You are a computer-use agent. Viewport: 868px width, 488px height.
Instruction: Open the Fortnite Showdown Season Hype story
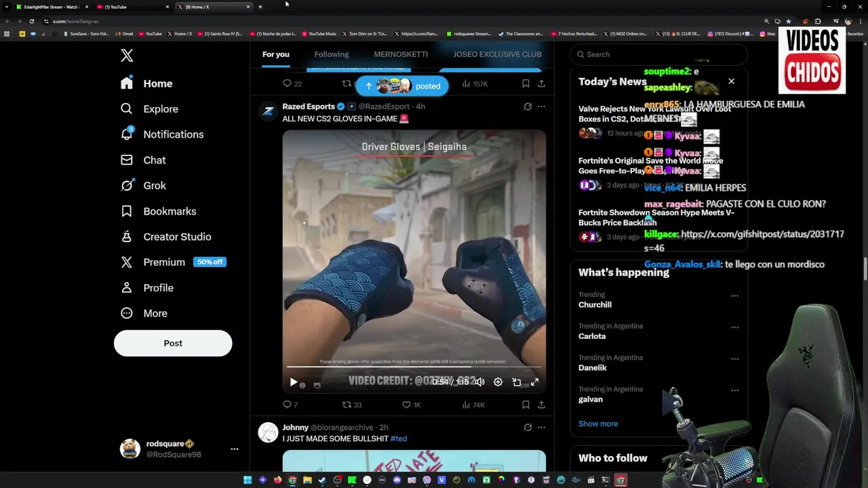[x=656, y=218]
